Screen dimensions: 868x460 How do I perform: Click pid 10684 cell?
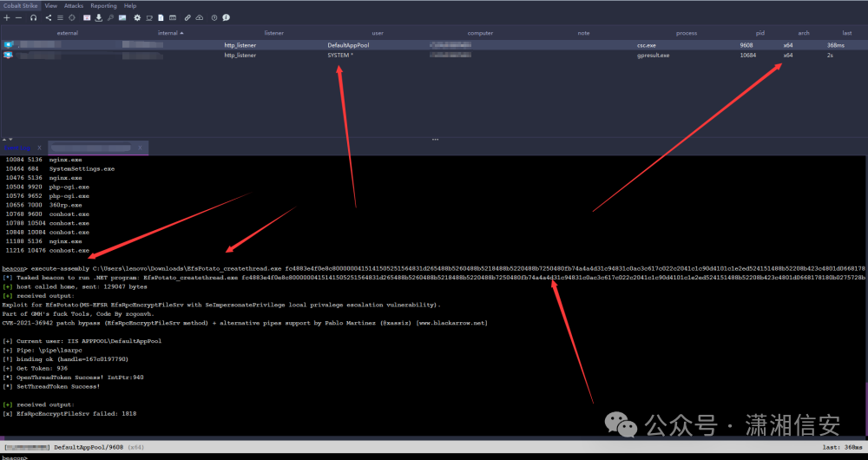[747, 56]
